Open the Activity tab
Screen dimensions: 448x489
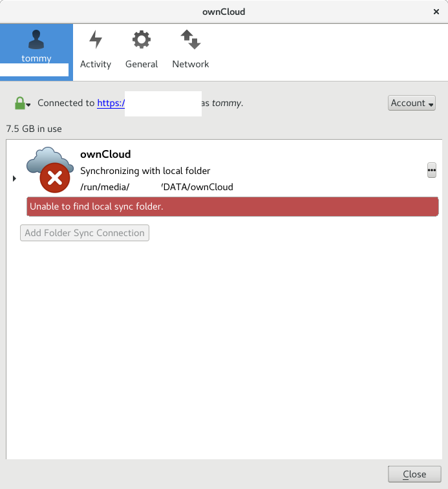pos(96,50)
